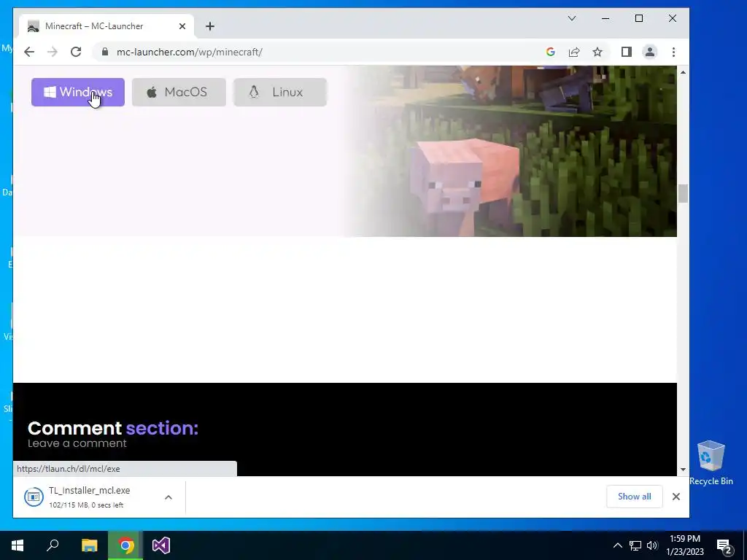Click the scroll down arrow
This screenshot has width=747, height=560.
[683, 470]
